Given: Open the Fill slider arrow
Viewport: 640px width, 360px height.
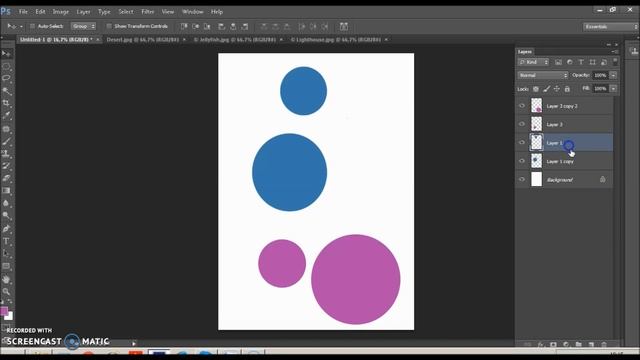Looking at the screenshot, I should click(613, 89).
